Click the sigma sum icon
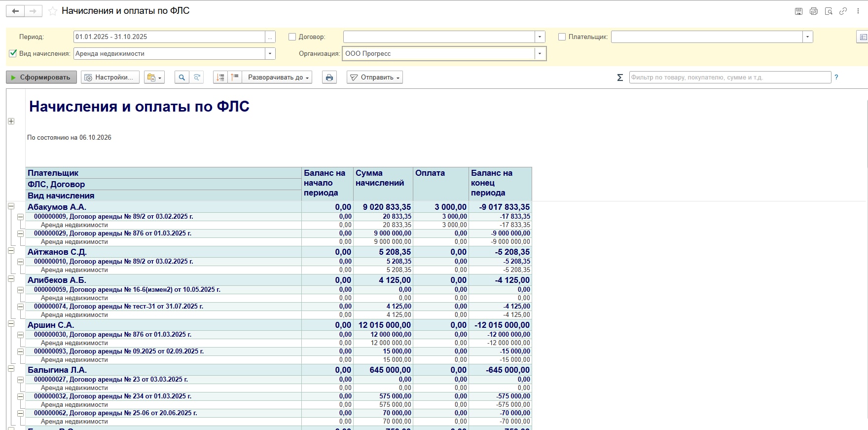Screen dimensions: 868x430 pos(620,78)
